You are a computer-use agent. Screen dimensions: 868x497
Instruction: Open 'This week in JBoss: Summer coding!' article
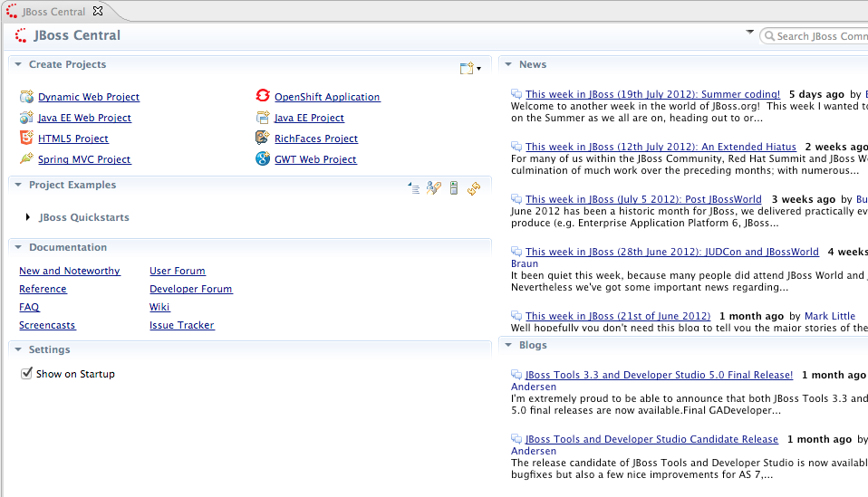click(652, 94)
